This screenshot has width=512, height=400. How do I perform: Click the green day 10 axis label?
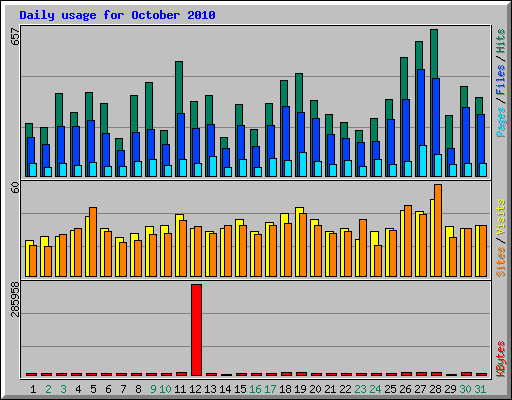point(165,389)
